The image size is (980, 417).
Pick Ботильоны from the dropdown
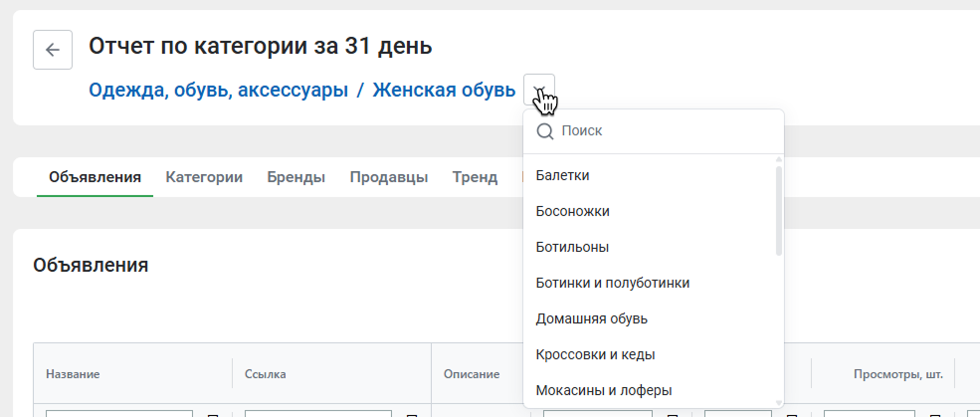572,247
